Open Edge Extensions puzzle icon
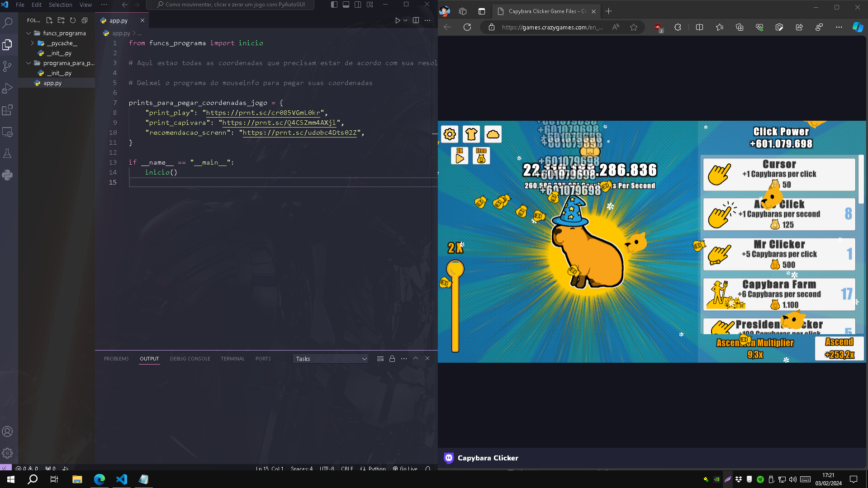Image resolution: width=868 pixels, height=488 pixels. tap(678, 27)
